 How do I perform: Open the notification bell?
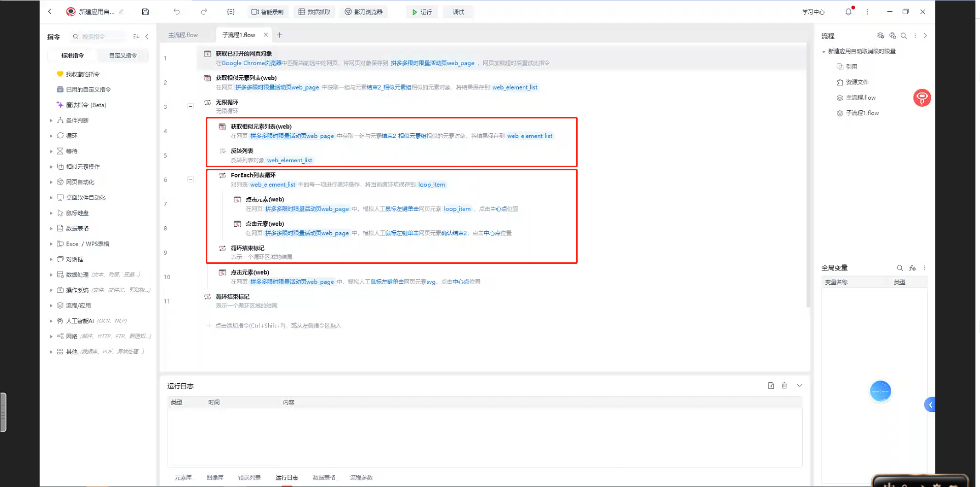click(x=848, y=12)
